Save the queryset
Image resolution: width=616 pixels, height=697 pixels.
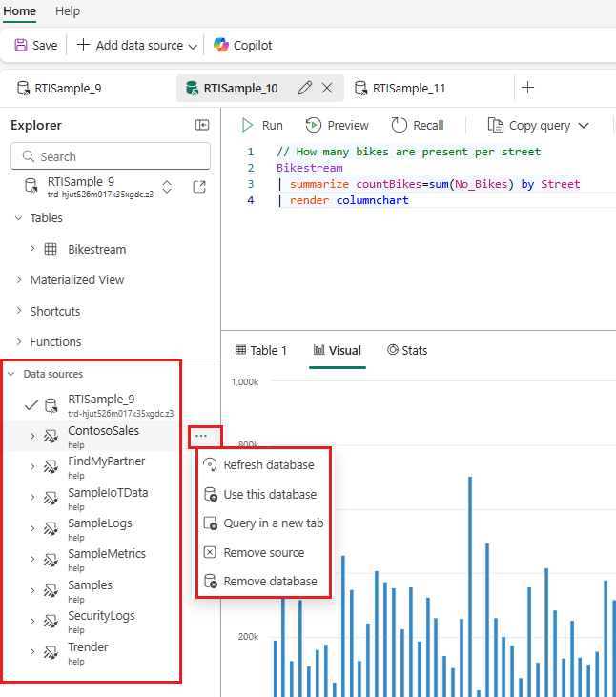click(x=36, y=45)
